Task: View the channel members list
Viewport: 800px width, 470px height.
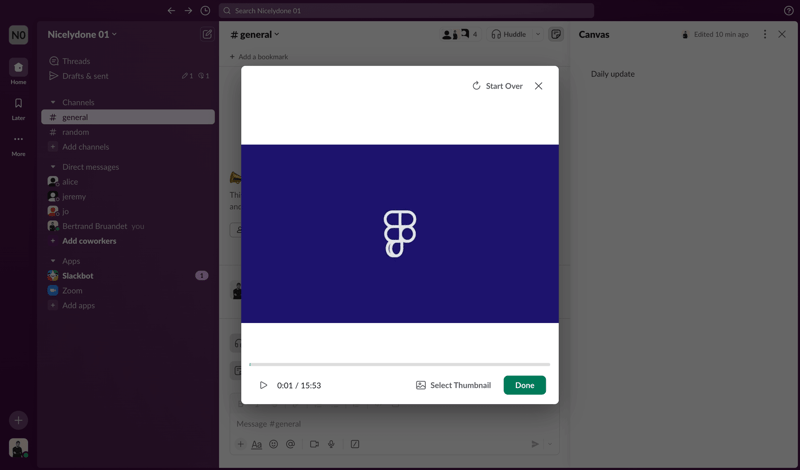Action: click(x=460, y=34)
